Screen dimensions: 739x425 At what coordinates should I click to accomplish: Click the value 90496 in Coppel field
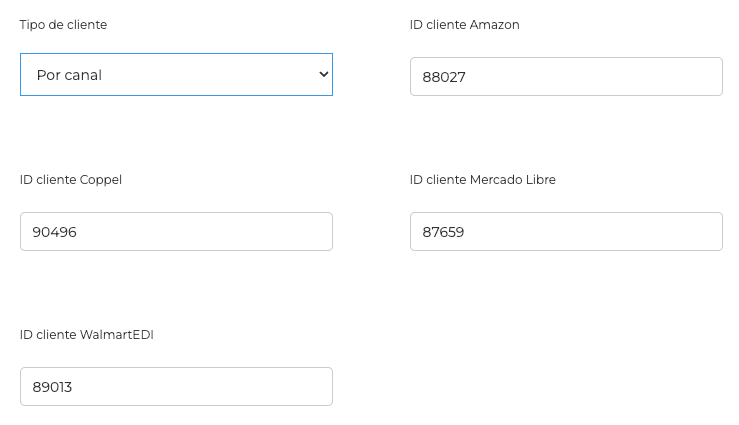coord(54,232)
